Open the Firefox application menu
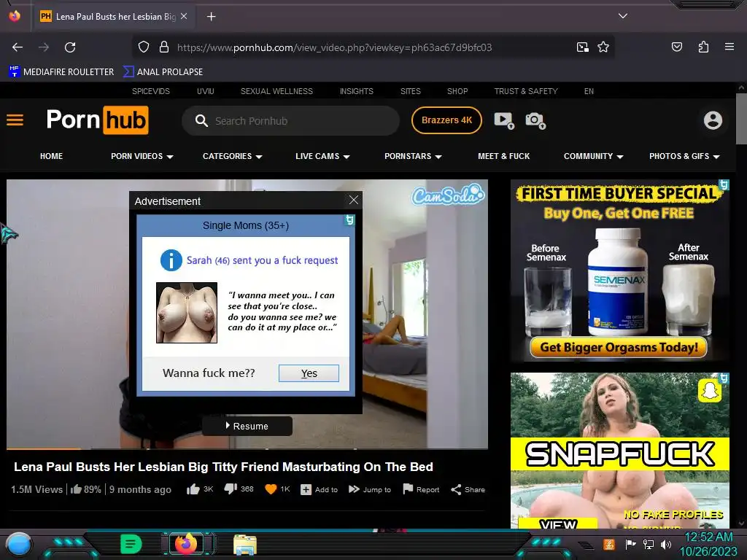This screenshot has height=560, width=747. (729, 47)
